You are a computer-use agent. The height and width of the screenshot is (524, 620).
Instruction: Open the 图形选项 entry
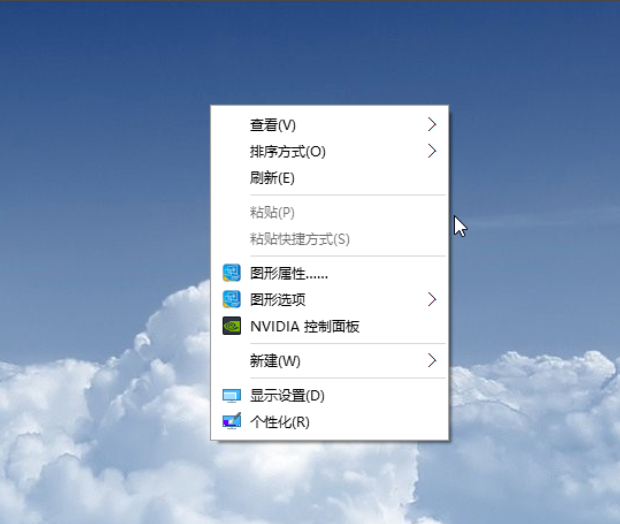pyautogui.click(x=329, y=299)
